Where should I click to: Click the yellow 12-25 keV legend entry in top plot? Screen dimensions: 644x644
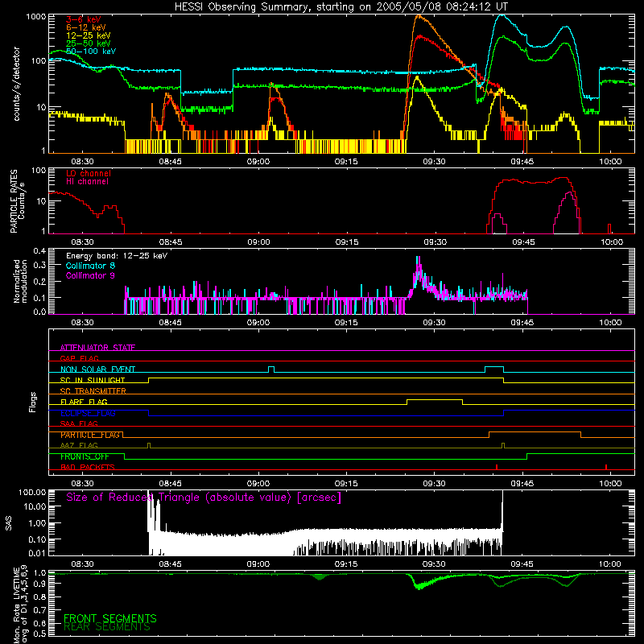click(89, 35)
